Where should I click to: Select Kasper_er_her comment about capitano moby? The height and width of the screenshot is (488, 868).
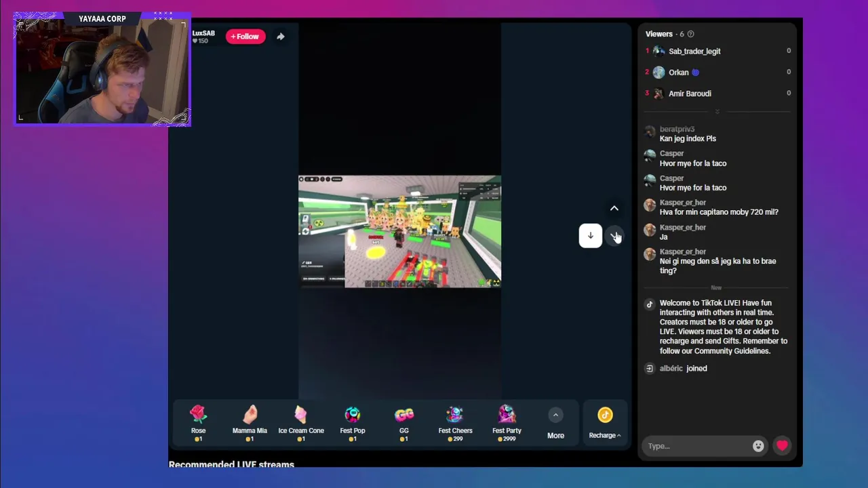pos(719,212)
